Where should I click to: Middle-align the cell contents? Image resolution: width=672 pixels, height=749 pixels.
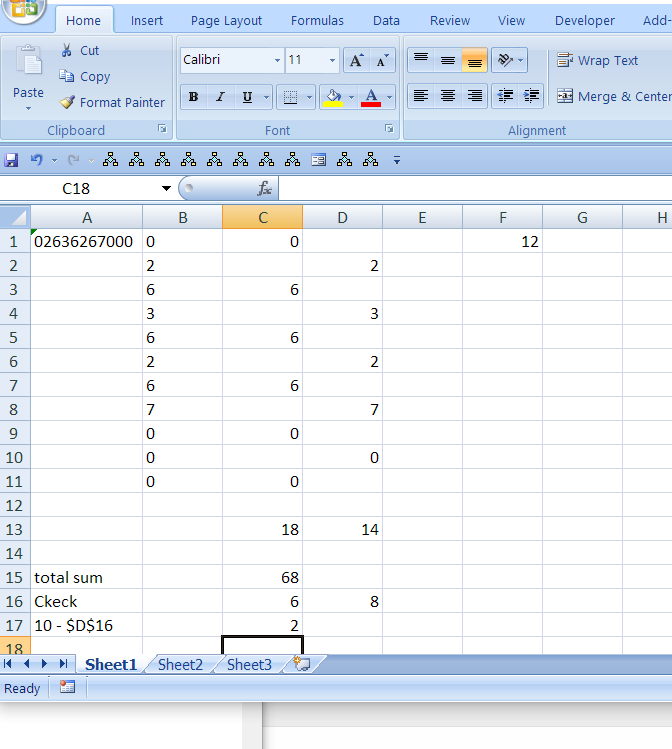tap(448, 60)
